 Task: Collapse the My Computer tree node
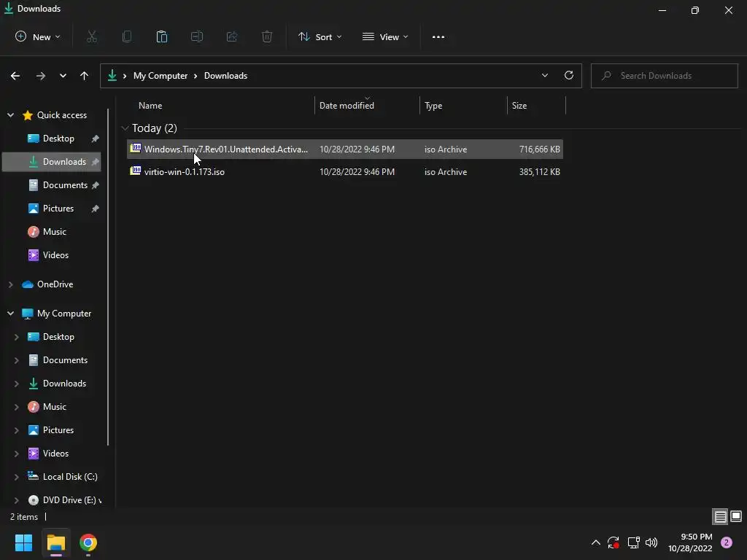[10, 314]
